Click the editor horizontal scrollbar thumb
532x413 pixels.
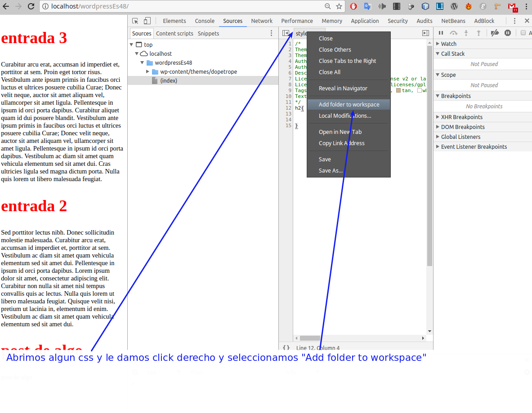pyautogui.click(x=310, y=338)
